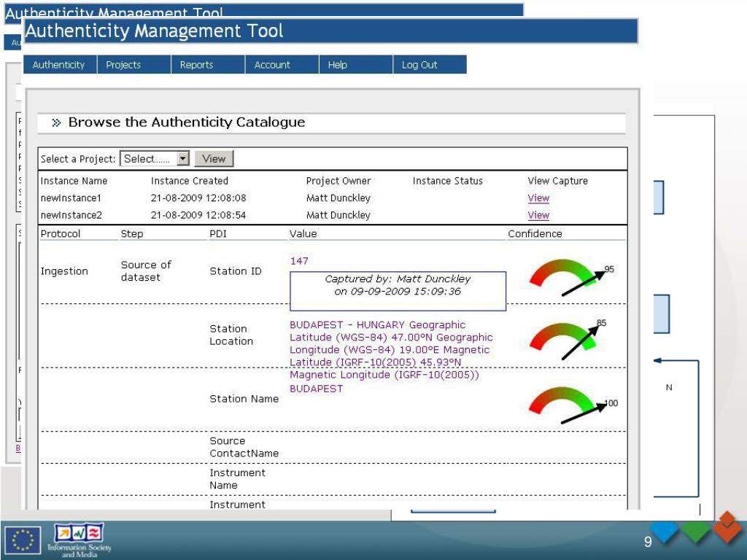Click the Instrument Name PDI label
747x560 pixels.
coord(237,479)
